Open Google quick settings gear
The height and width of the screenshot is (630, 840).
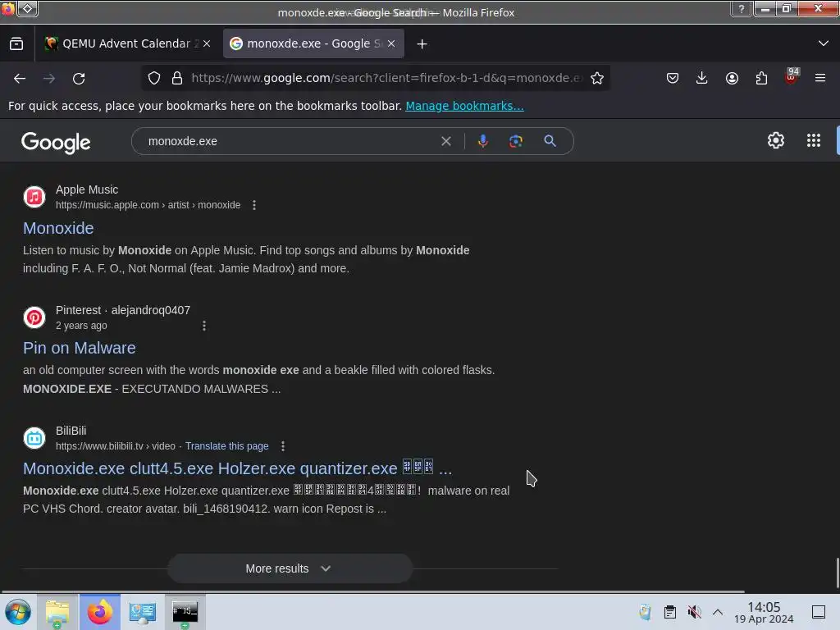pyautogui.click(x=775, y=141)
